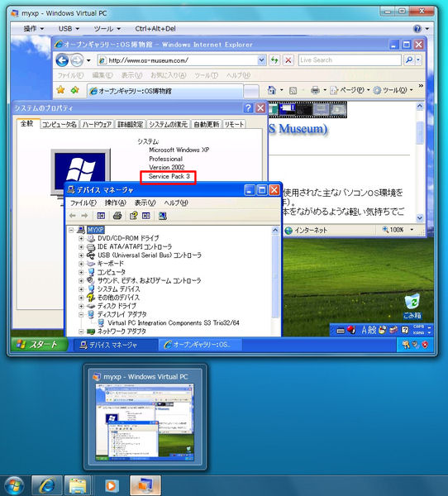Click the IE Home icon

coord(271,90)
